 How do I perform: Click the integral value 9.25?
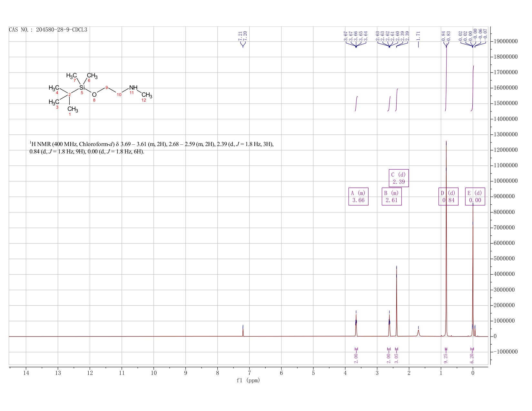click(446, 358)
